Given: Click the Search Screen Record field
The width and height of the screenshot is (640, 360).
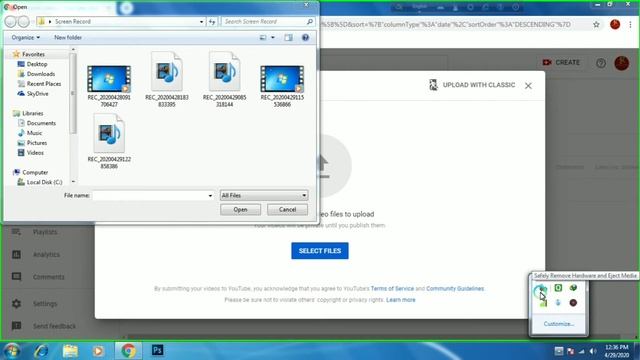Looking at the screenshot, I should [263, 22].
